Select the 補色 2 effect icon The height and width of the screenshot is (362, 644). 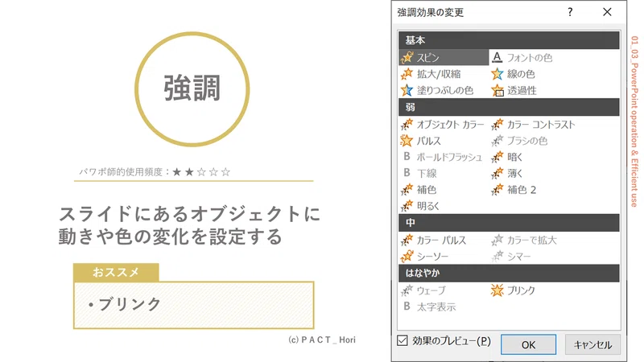(x=497, y=190)
